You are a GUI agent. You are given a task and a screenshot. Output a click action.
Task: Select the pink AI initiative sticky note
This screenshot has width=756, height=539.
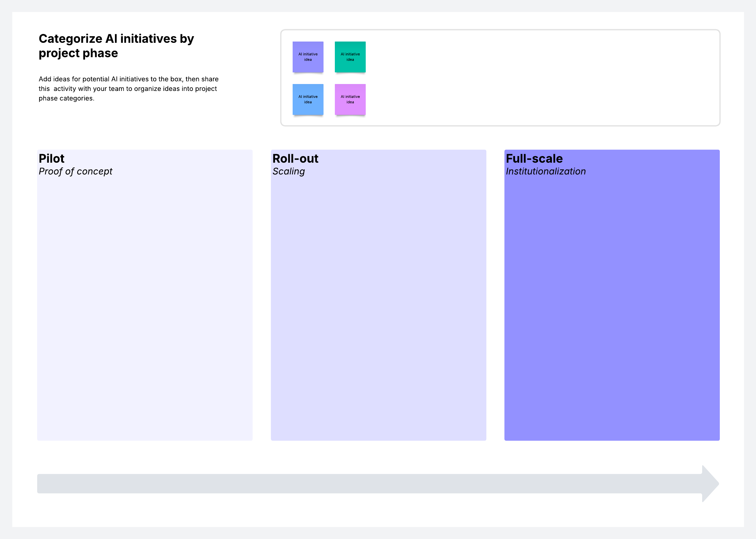[350, 99]
